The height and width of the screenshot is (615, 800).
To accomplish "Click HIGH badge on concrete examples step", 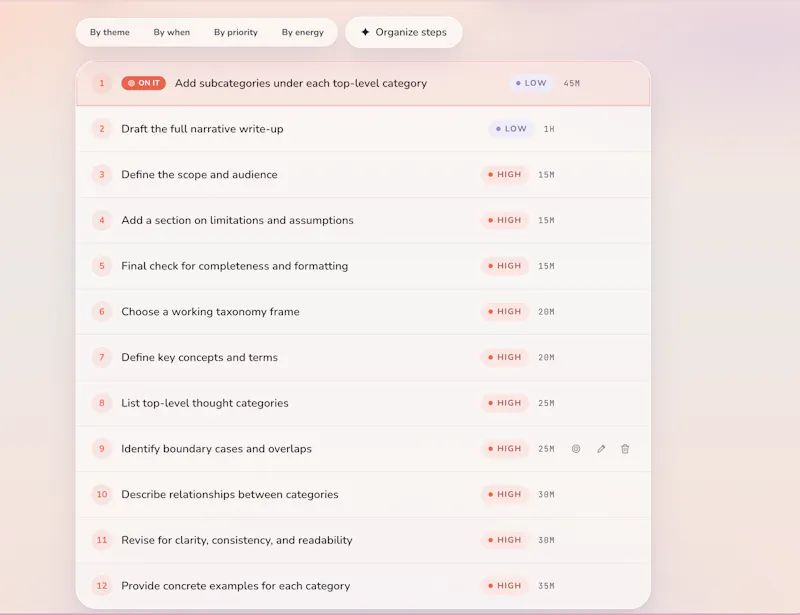I will (x=505, y=586).
